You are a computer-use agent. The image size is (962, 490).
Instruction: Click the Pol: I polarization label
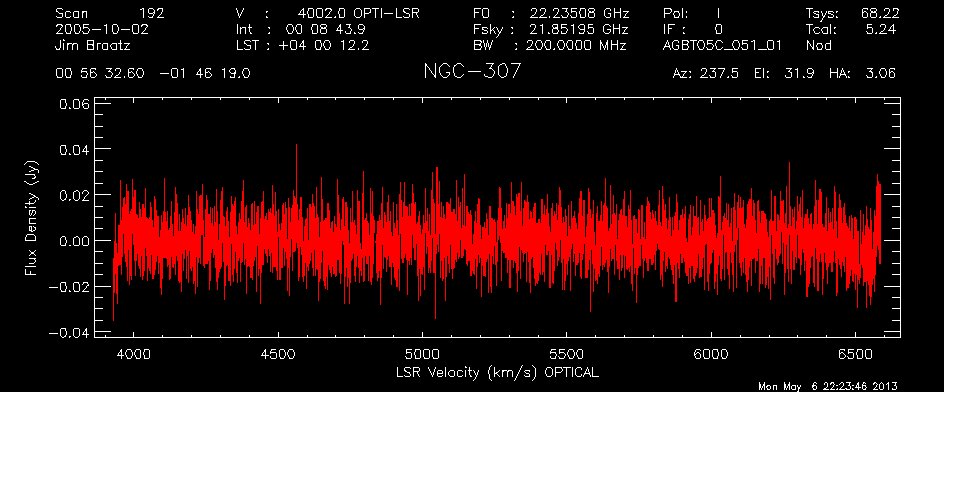tap(692, 13)
